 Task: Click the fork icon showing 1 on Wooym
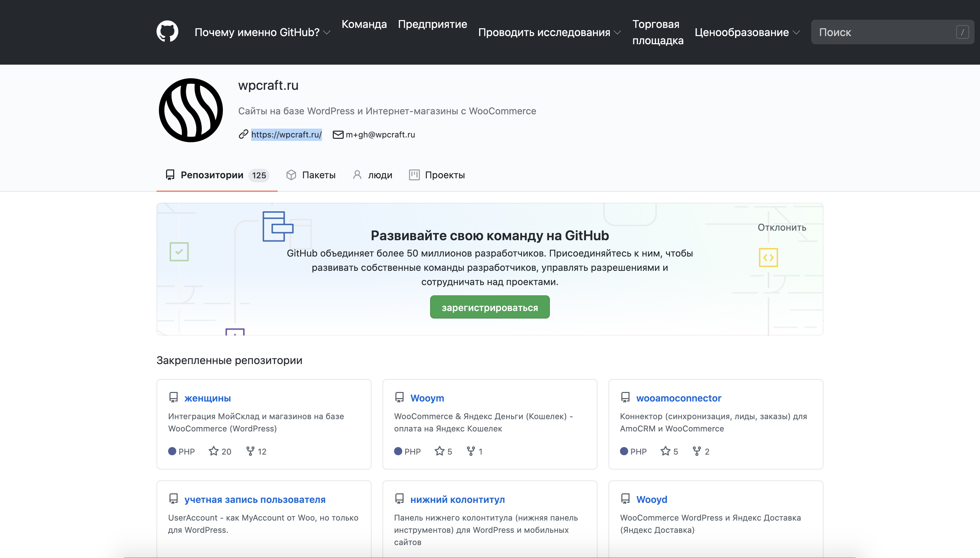471,451
